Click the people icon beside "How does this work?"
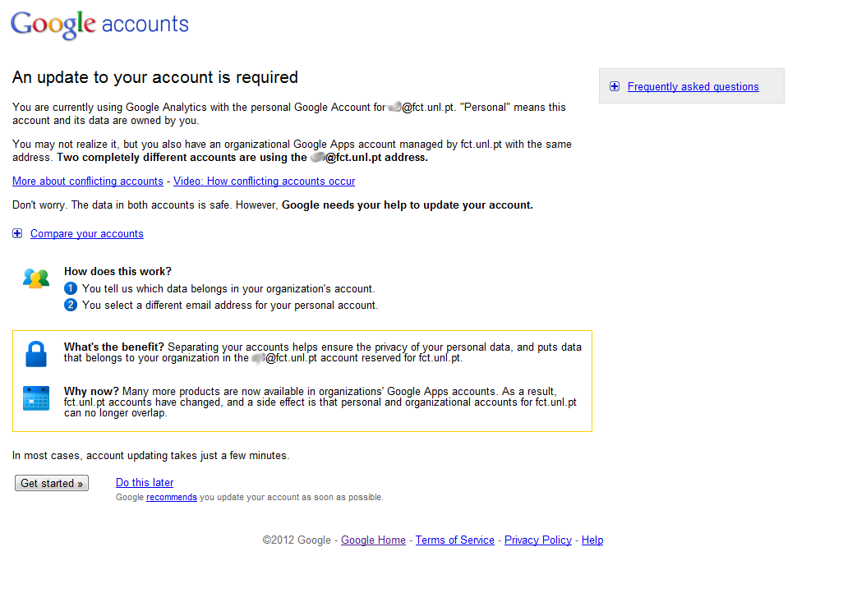This screenshot has height=616, width=866. tap(36, 278)
